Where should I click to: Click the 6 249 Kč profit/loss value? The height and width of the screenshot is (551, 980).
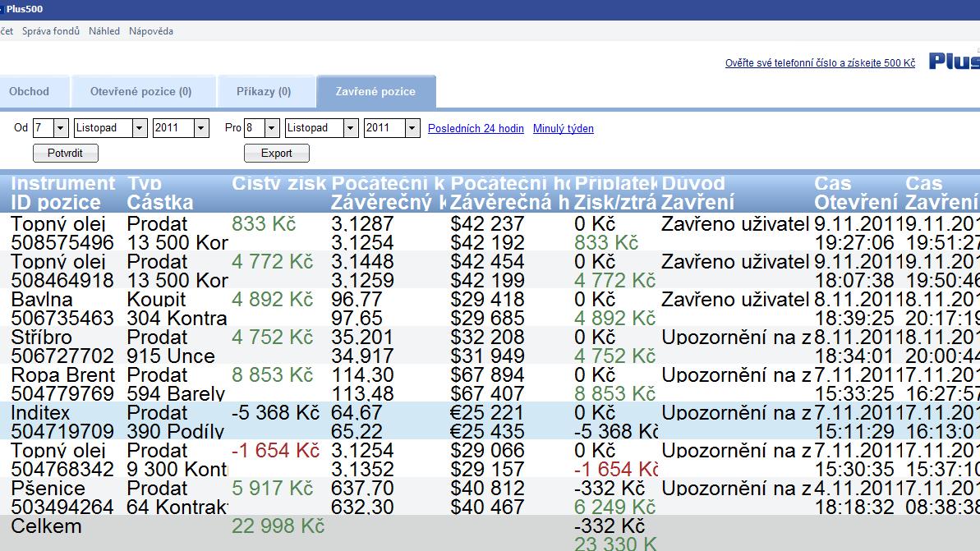coord(615,507)
